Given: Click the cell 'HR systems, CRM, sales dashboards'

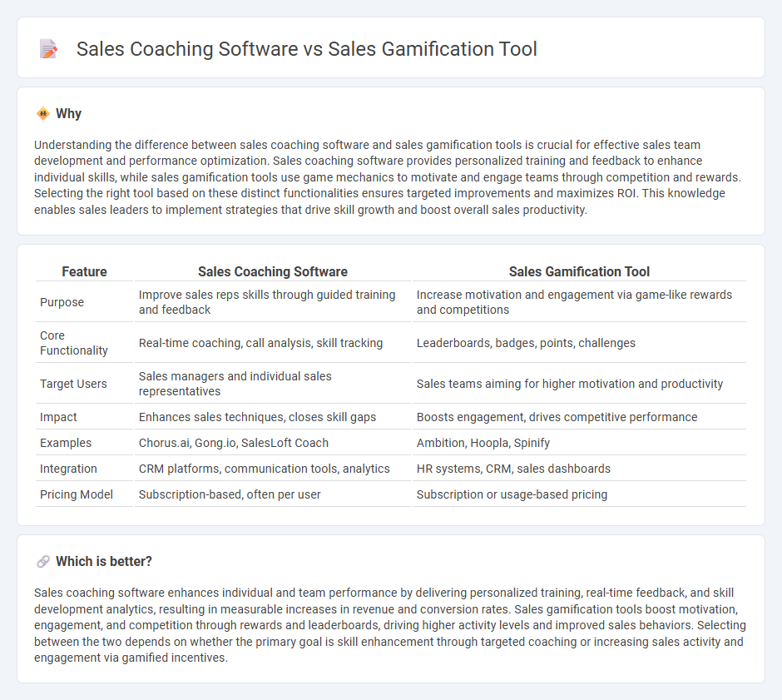Looking at the screenshot, I should tap(579, 469).
